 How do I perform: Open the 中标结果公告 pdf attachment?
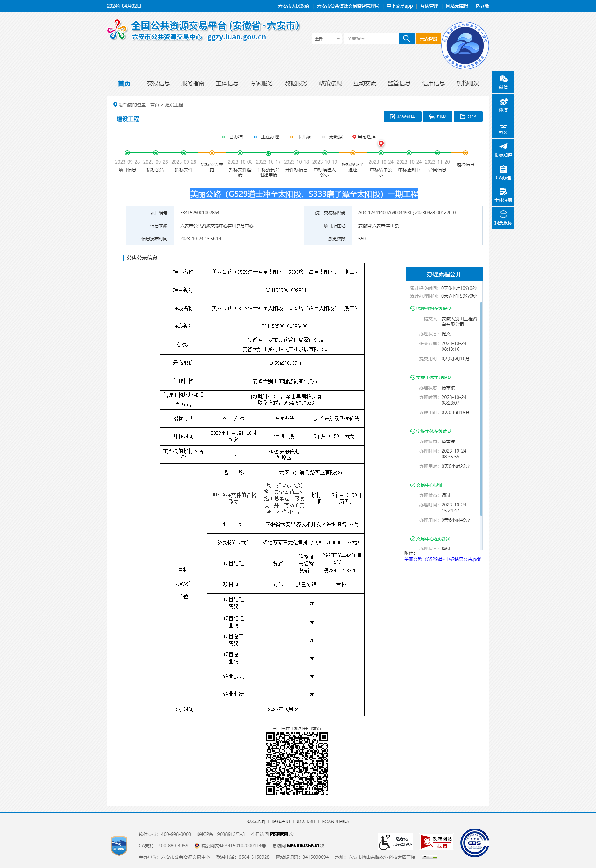442,559
